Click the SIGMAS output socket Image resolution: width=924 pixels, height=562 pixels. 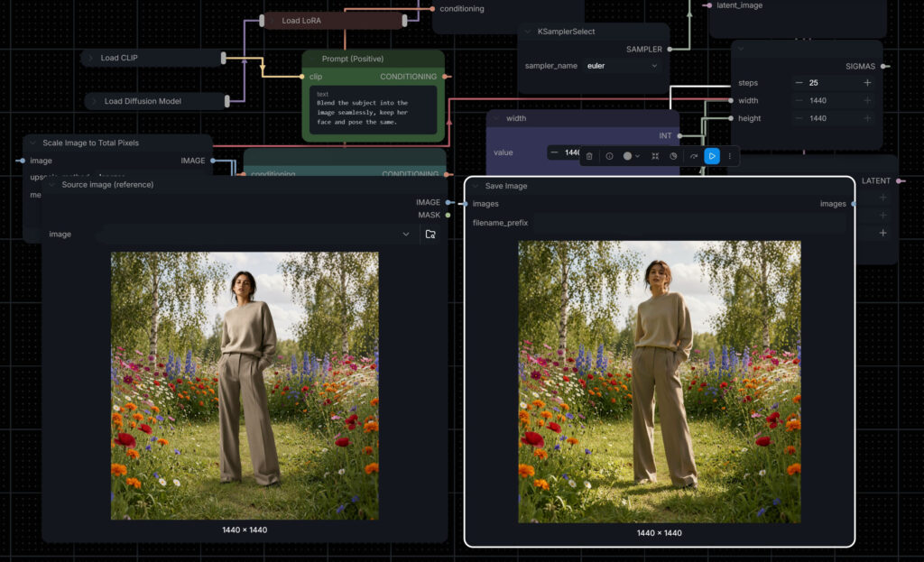(884, 67)
